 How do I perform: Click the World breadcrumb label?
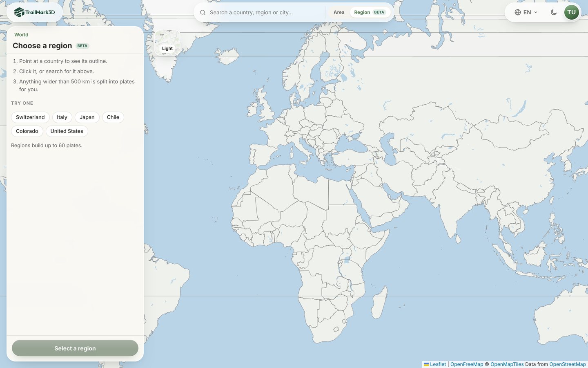(x=21, y=35)
